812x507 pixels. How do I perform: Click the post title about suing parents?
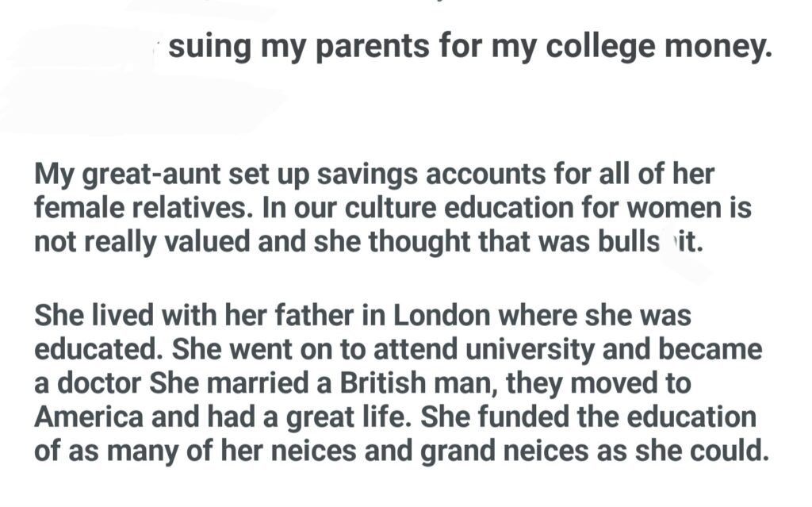point(469,48)
